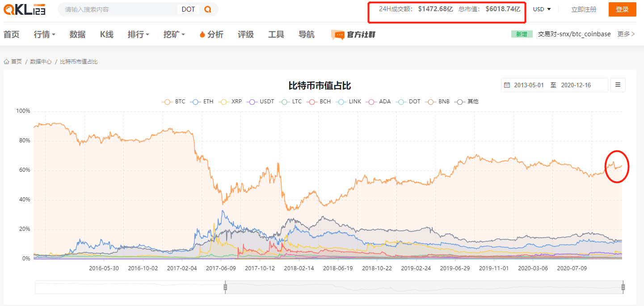Image resolution: width=644 pixels, height=306 pixels.
Task: Click the DOT hot search tag
Action: (188, 9)
